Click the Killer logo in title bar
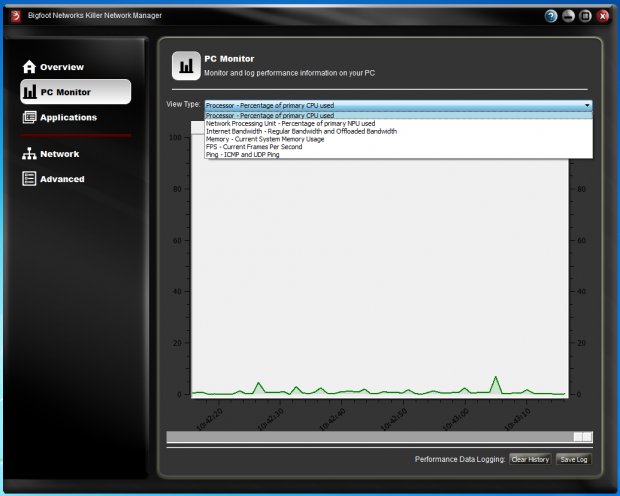The image size is (620, 496). click(15, 16)
